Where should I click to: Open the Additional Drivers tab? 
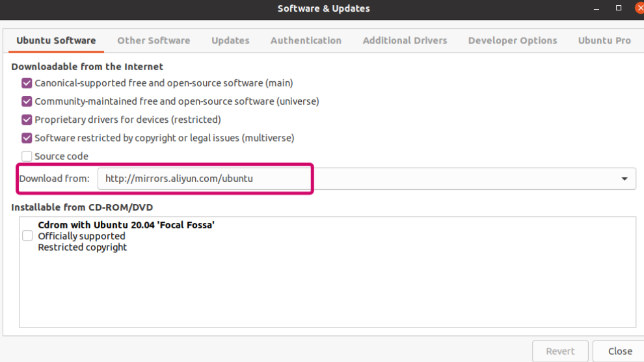pos(405,41)
